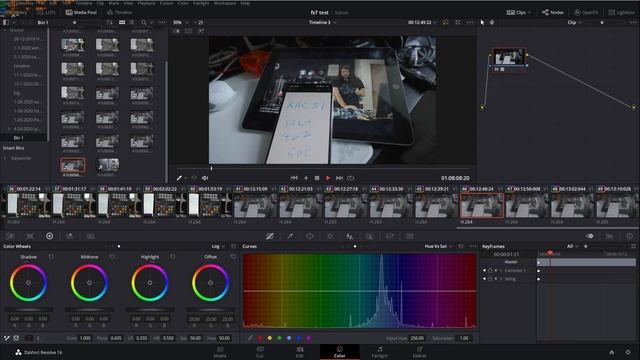
Task: Switch to the Fairlight page
Action: [380, 352]
